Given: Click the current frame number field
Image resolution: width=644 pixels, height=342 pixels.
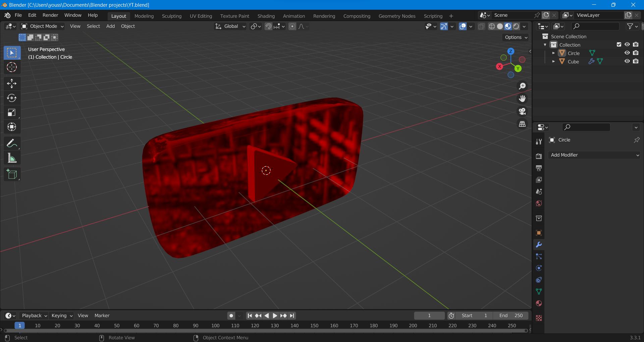Looking at the screenshot, I should pos(429,316).
